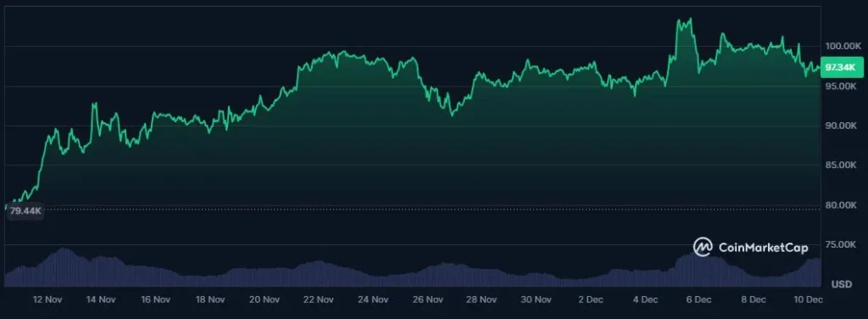Click the 14 Nov date label

pyautogui.click(x=102, y=299)
